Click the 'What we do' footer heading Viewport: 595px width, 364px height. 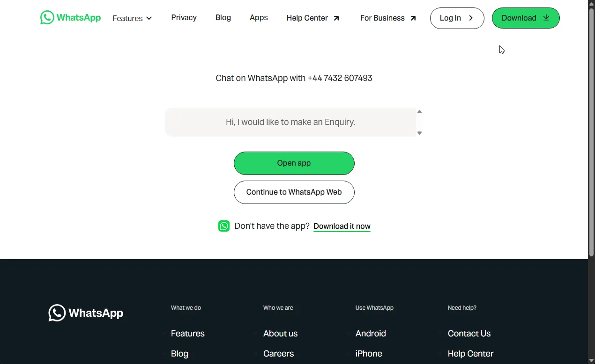(186, 308)
